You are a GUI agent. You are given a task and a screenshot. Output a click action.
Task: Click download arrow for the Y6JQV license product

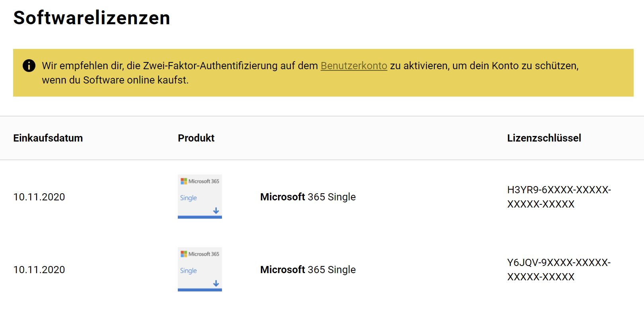[x=216, y=283]
